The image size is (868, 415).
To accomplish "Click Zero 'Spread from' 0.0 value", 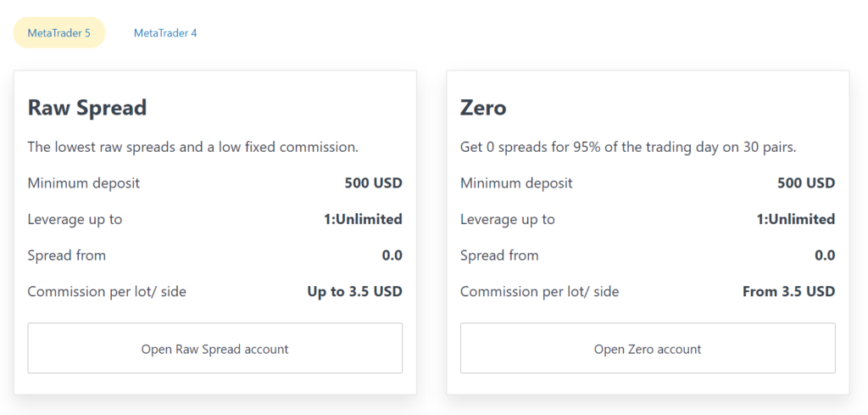I will (x=825, y=255).
